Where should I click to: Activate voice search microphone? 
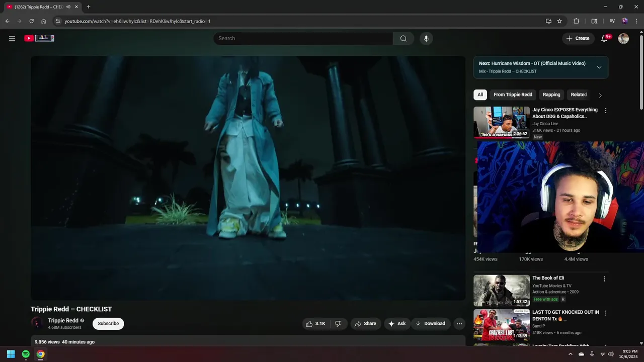pyautogui.click(x=426, y=38)
